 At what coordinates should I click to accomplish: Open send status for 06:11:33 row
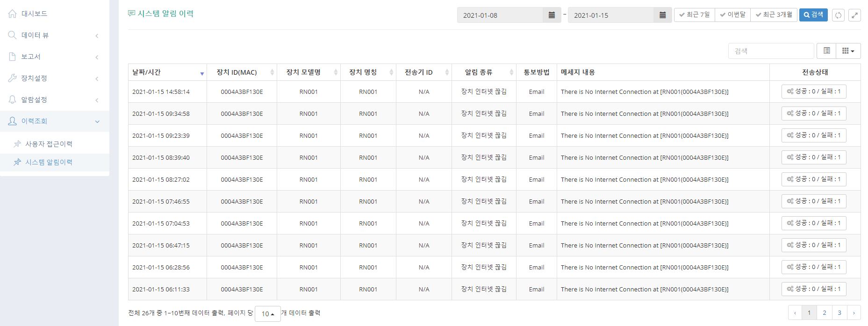pos(814,289)
